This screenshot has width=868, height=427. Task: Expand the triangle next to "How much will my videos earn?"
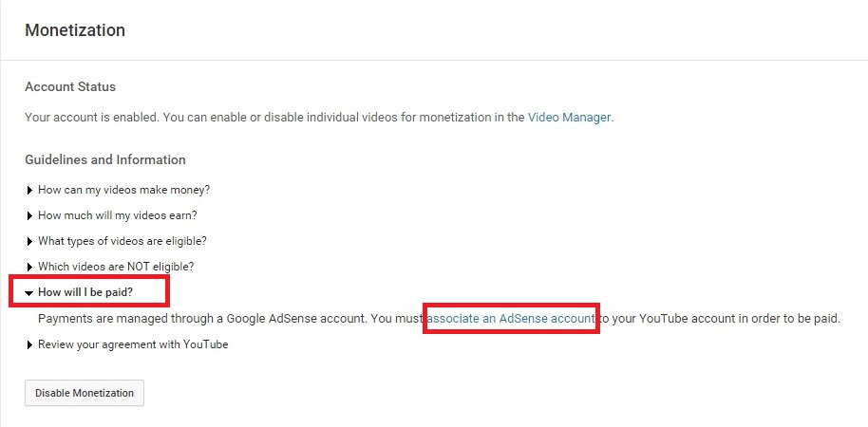pyautogui.click(x=29, y=215)
